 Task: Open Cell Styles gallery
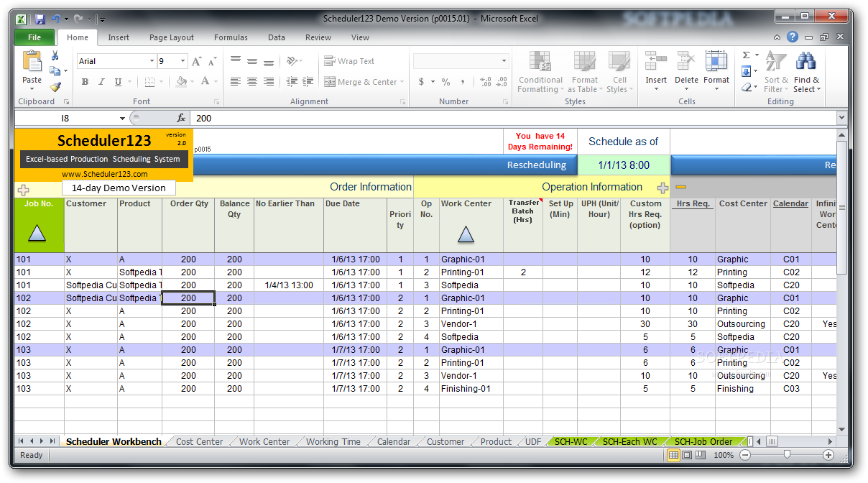pos(619,72)
